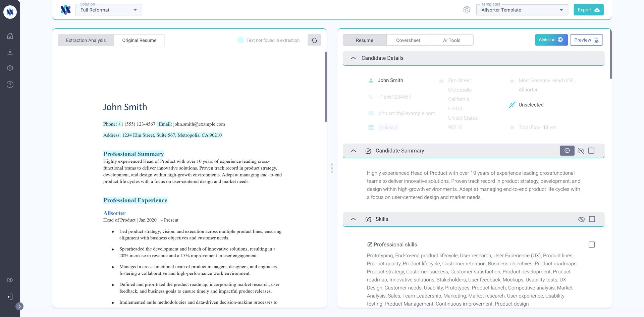644x317 pixels.
Task: Hide the Candidate Summary section
Action: 581,151
